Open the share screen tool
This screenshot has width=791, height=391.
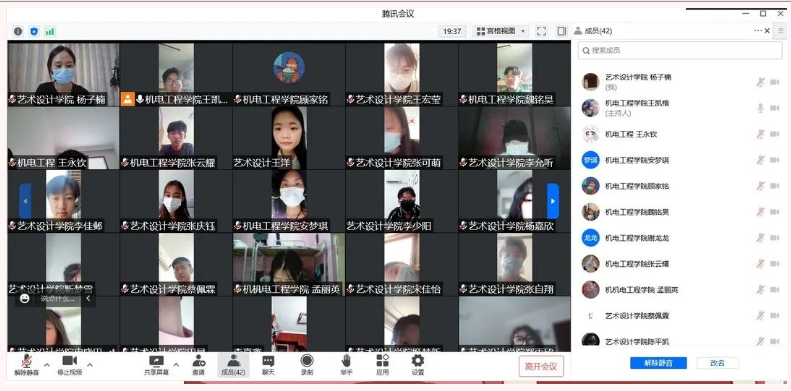point(156,361)
